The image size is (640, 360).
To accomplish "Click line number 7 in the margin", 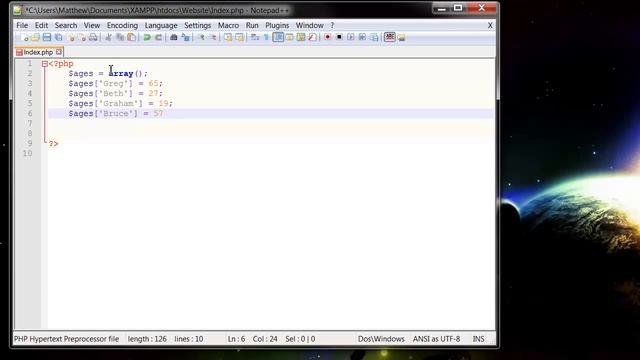I will point(29,123).
